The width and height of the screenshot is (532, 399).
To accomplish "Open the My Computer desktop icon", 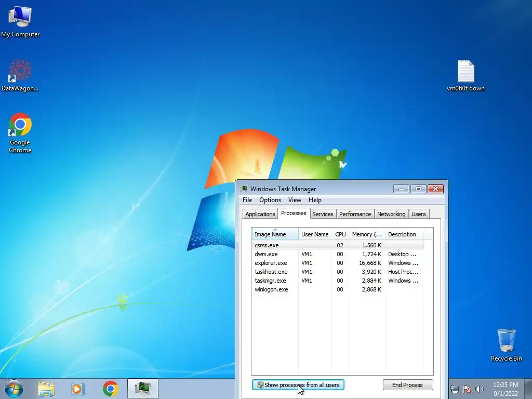I will pyautogui.click(x=20, y=21).
